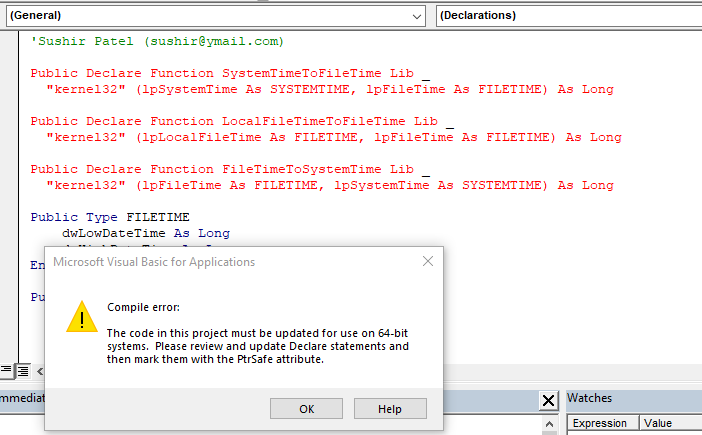This screenshot has height=435, width=702.
Task: Click the Value column header in Watches
Action: pos(670,423)
